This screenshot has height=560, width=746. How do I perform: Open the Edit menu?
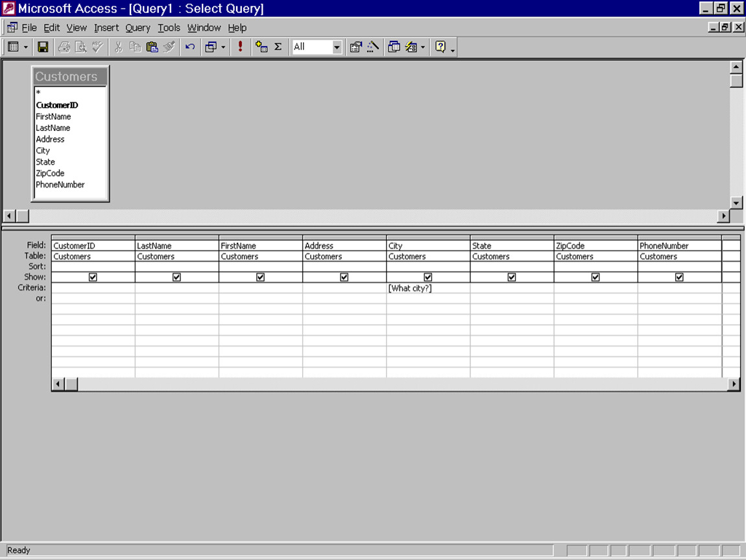(51, 28)
